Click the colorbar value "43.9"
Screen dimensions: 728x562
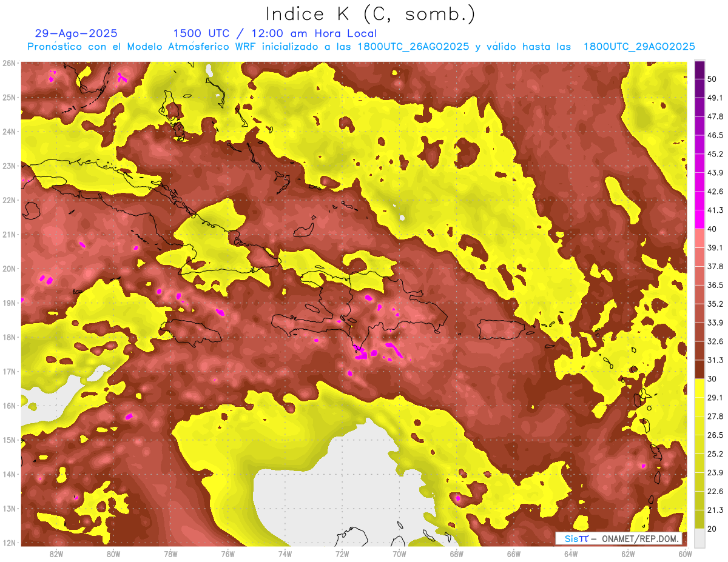[x=715, y=173]
